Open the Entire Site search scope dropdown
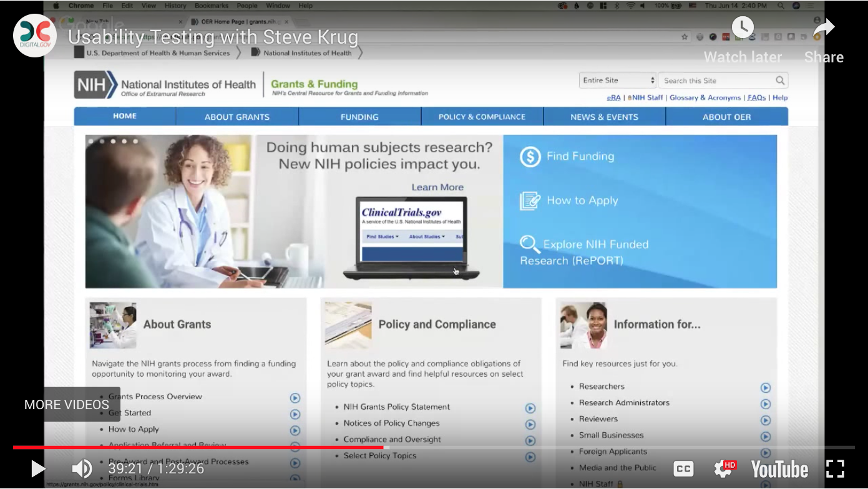The image size is (868, 489). (617, 80)
